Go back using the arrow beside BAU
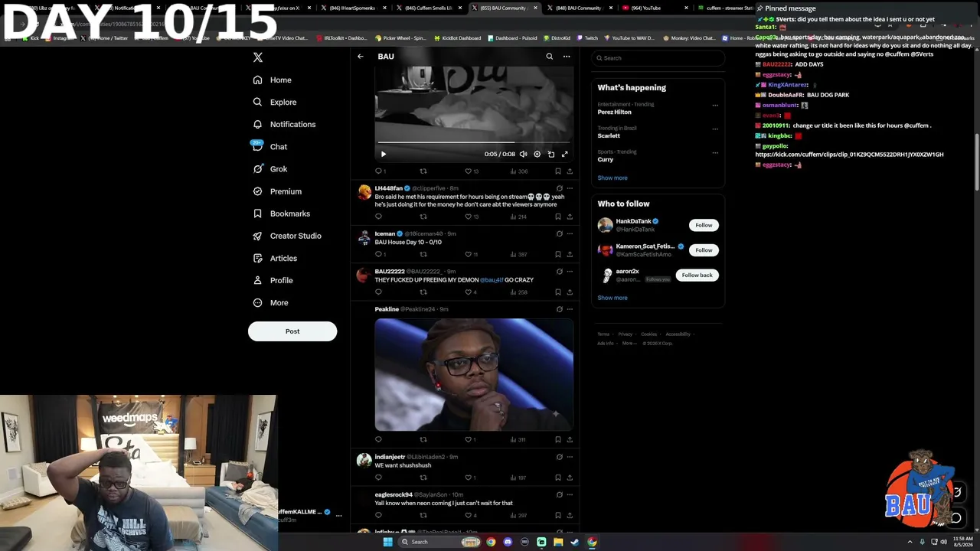The image size is (980, 551). [361, 57]
